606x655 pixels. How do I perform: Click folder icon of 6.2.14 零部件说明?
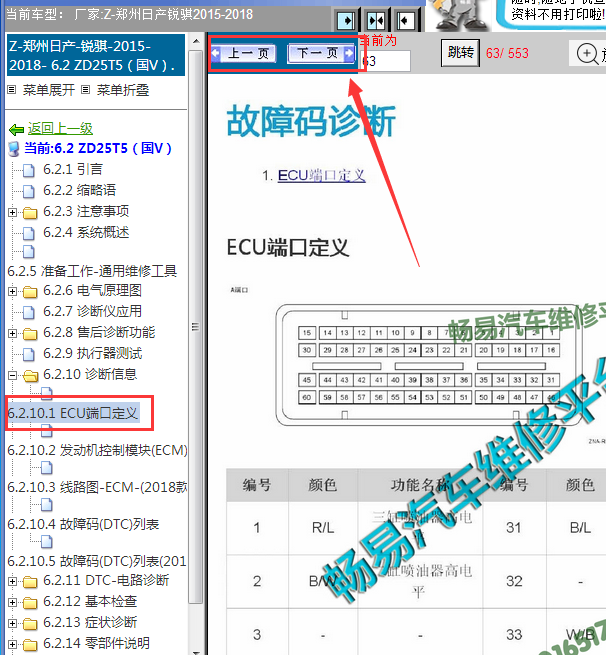click(30, 645)
